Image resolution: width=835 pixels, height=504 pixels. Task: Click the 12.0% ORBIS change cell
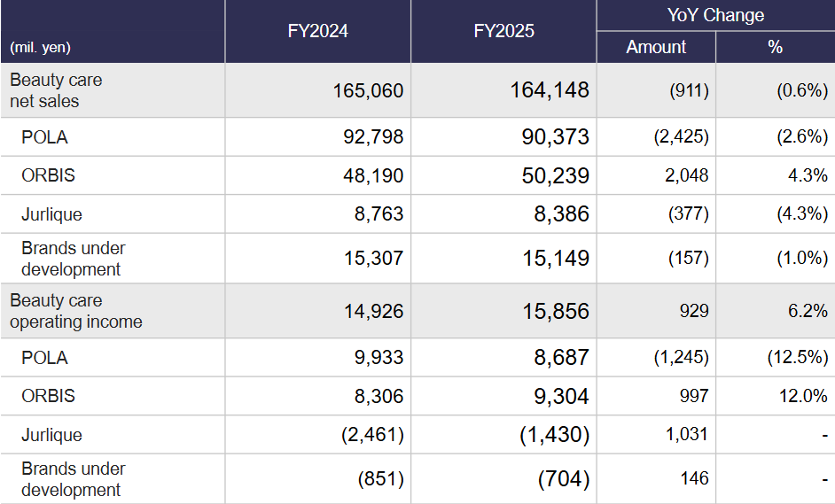coord(803,396)
